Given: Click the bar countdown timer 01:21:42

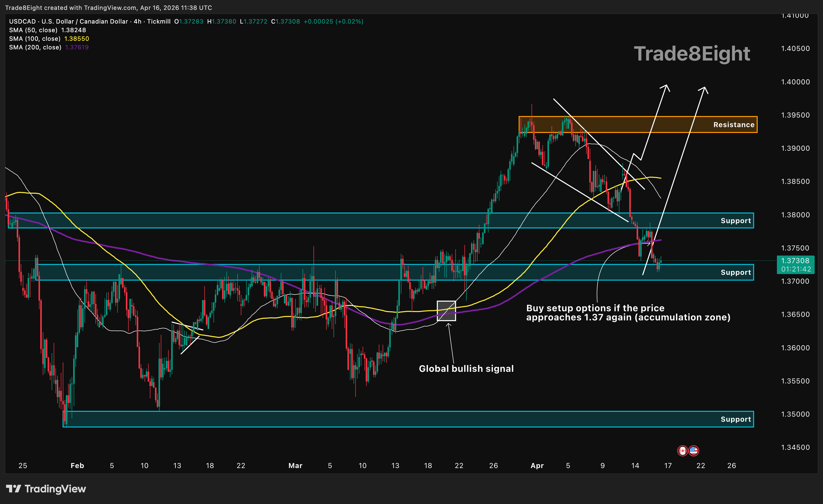Looking at the screenshot, I should point(796,269).
